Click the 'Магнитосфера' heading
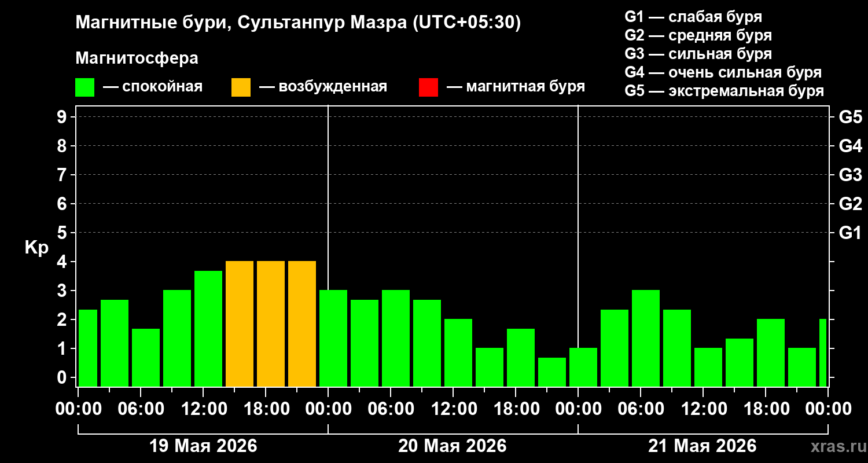868x463 pixels. click(137, 58)
